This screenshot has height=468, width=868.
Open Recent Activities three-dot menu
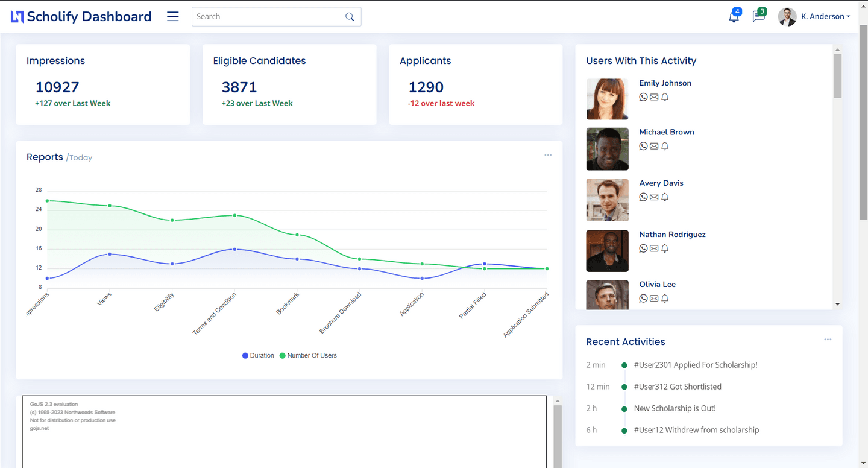(828, 340)
